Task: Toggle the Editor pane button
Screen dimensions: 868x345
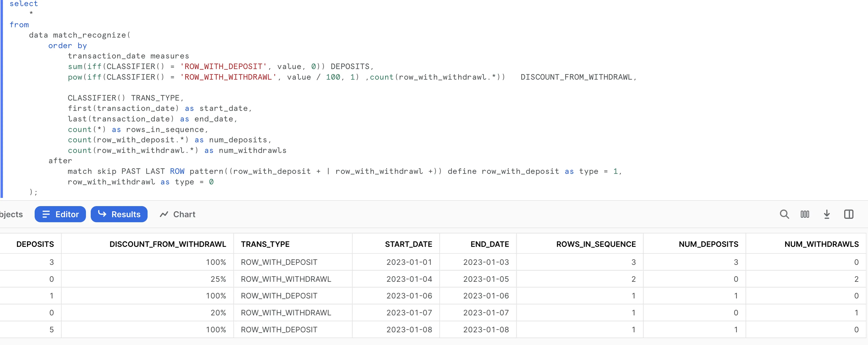Action: coord(60,214)
